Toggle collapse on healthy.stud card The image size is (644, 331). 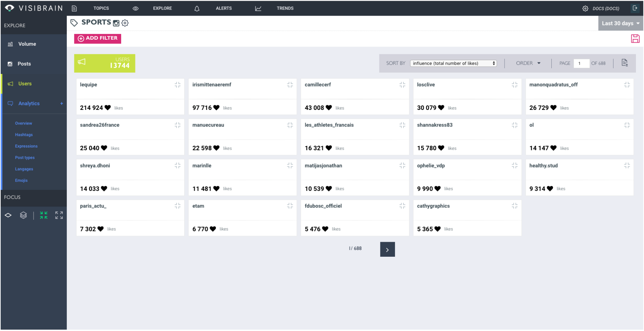point(627,165)
